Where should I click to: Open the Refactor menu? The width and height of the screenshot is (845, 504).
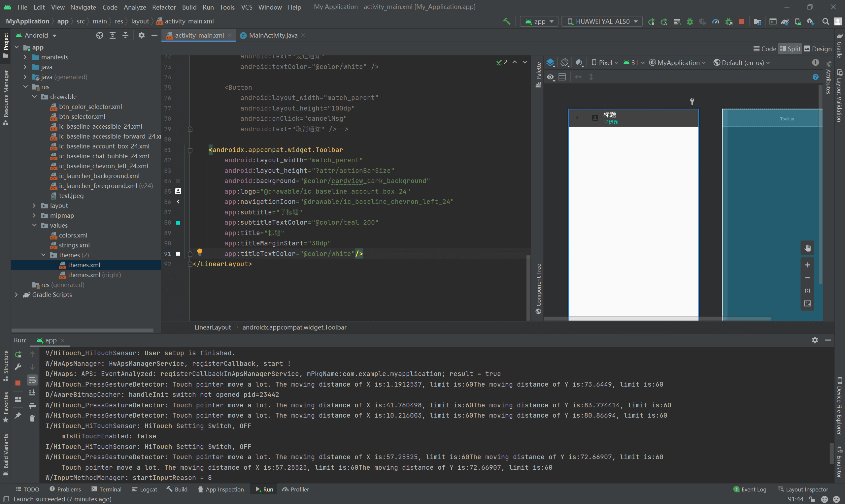(x=163, y=7)
